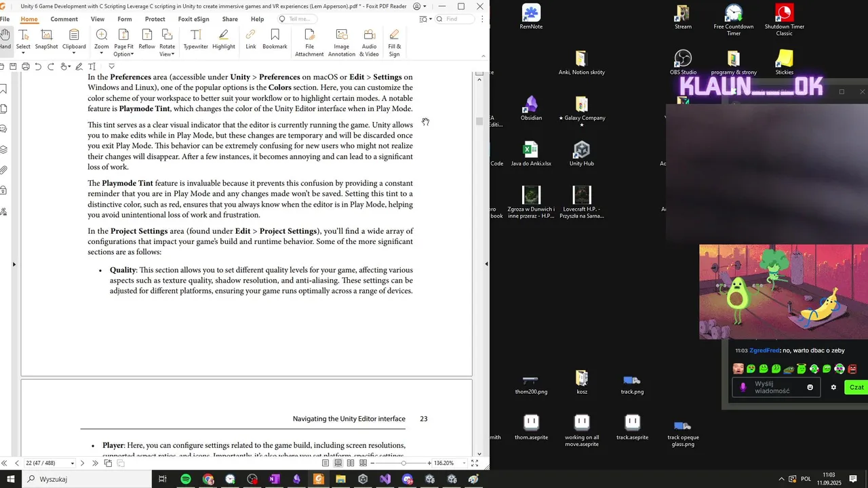
Task: Open the layers side panel icon
Action: click(3, 149)
